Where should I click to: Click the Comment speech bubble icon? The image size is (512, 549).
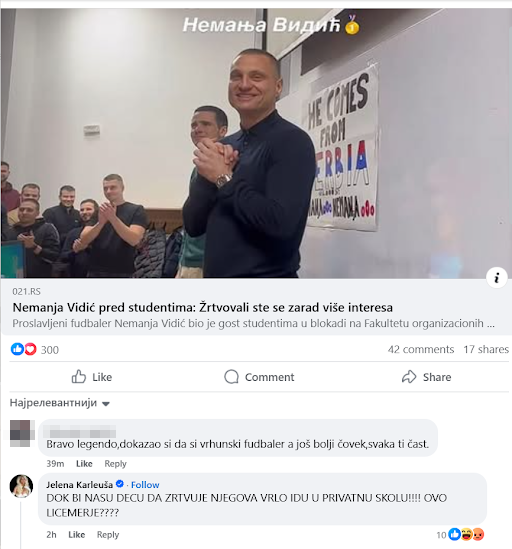point(231,377)
